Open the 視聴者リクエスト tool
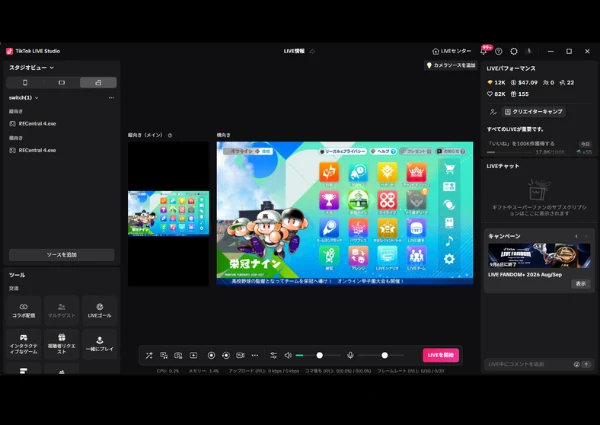This screenshot has width=600, height=425. 62,344
